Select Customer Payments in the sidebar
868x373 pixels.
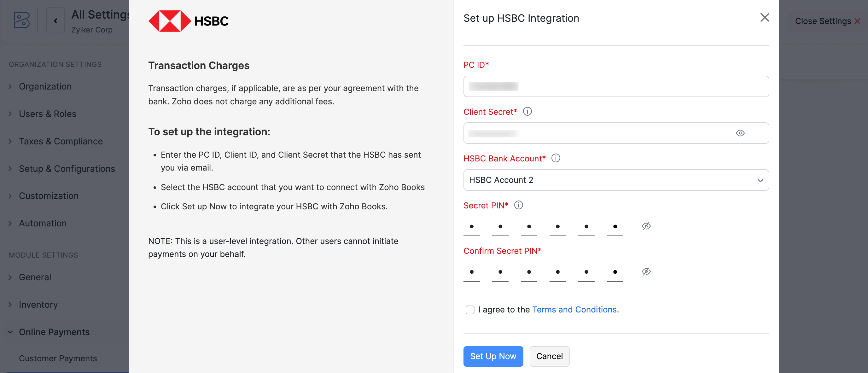58,358
